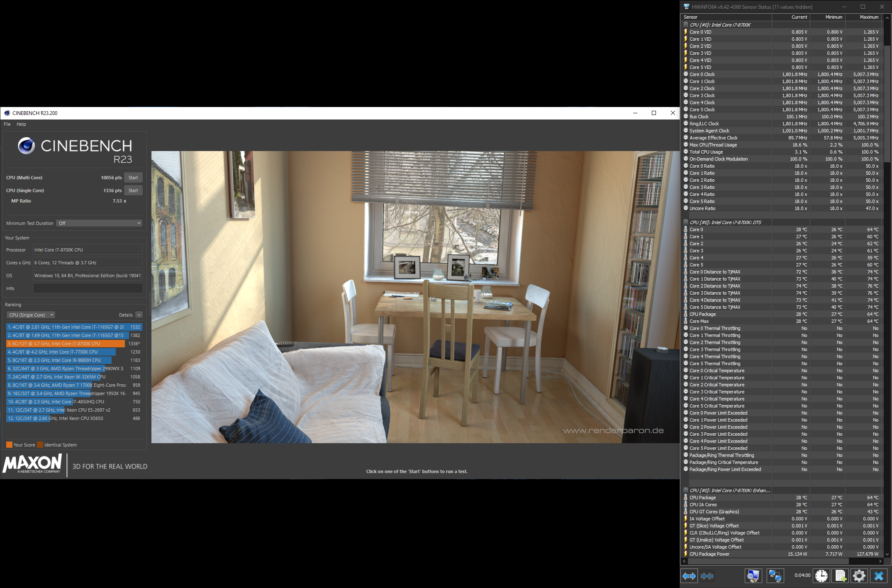Reset the session clock using the clock icon

coord(821,576)
